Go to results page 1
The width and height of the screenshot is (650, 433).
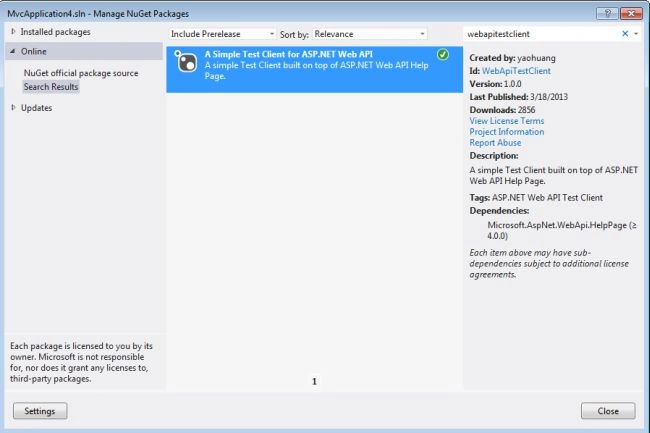pyautogui.click(x=314, y=381)
